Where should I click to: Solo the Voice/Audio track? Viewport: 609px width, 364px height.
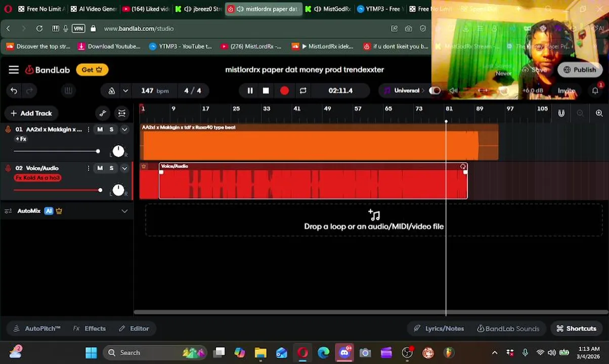[x=111, y=168]
